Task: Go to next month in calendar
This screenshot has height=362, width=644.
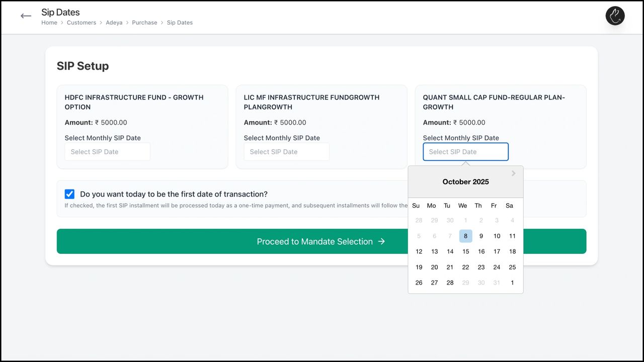Action: [x=513, y=173]
